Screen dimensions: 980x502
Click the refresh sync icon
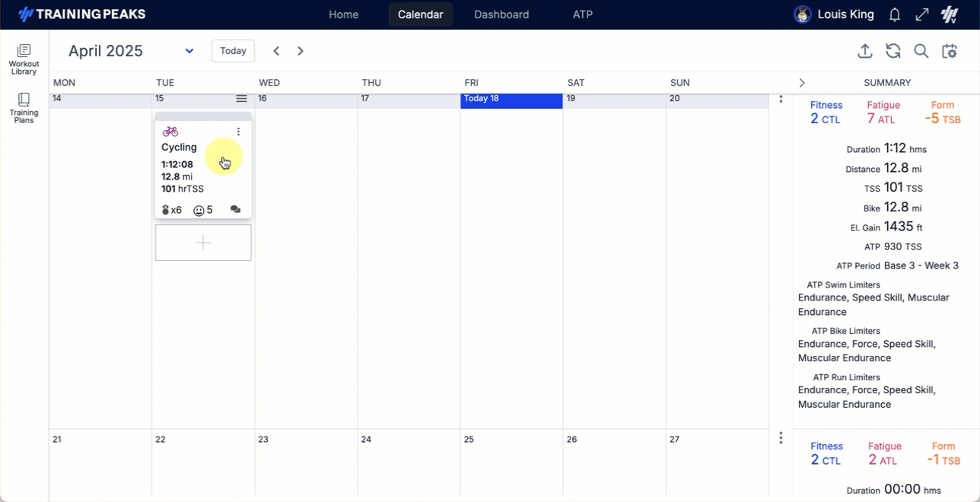pos(892,51)
